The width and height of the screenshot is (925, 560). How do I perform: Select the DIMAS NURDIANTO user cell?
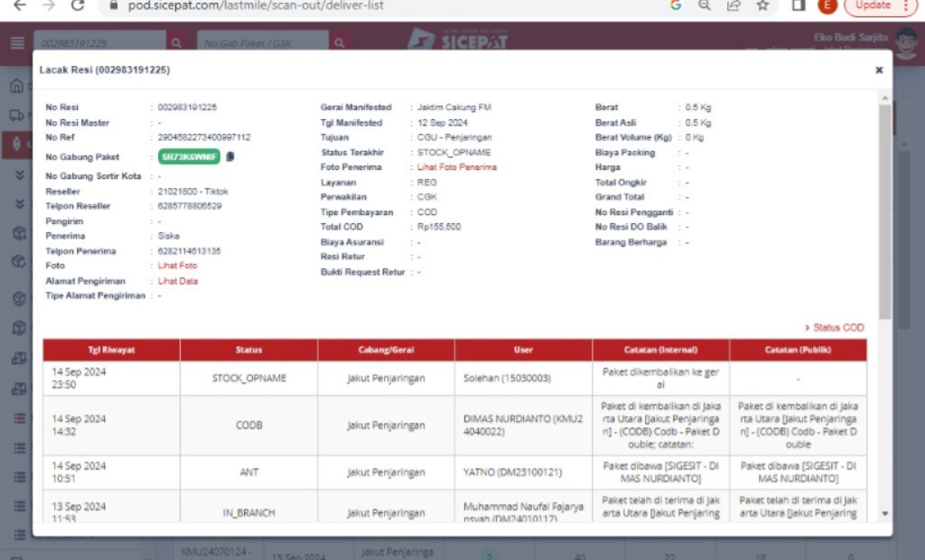pyautogui.click(x=523, y=425)
